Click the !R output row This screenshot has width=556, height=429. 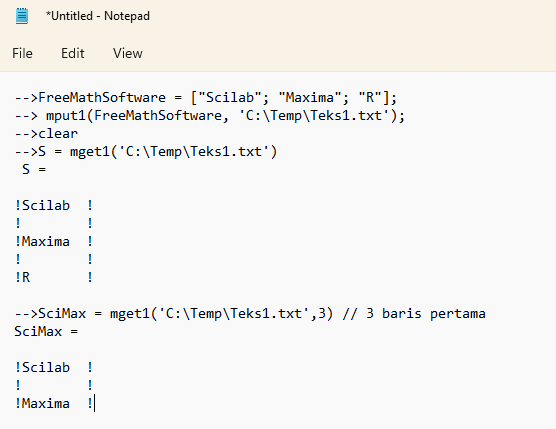click(x=54, y=278)
